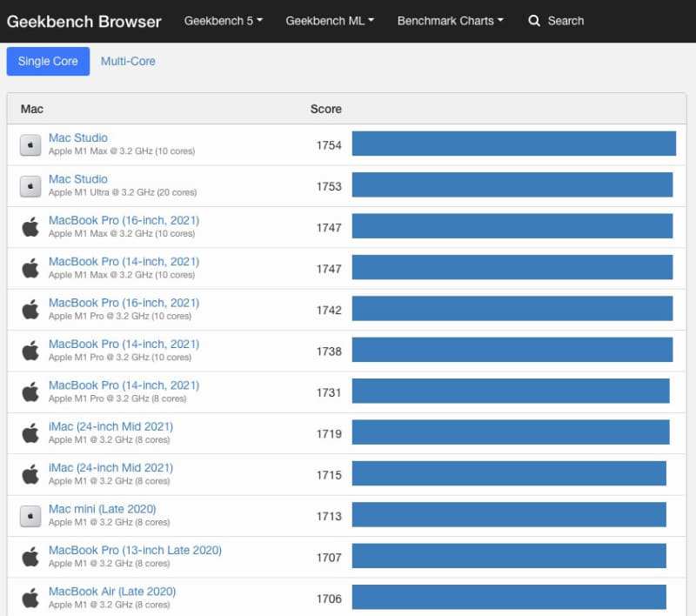Click the Mac Studio M1 Max icon
The height and width of the screenshot is (616, 696).
point(30,145)
